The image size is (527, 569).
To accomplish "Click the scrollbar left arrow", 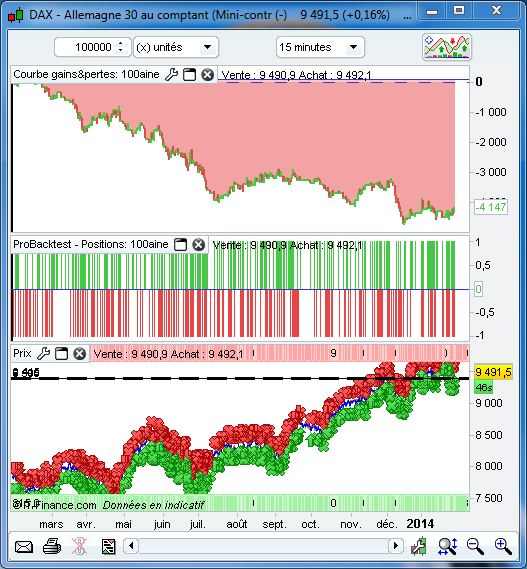I will coord(131,546).
